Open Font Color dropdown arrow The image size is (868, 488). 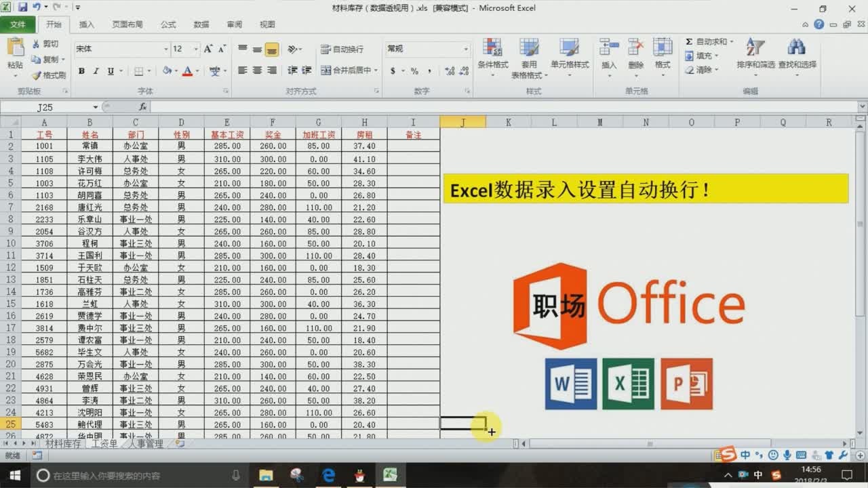pyautogui.click(x=197, y=70)
